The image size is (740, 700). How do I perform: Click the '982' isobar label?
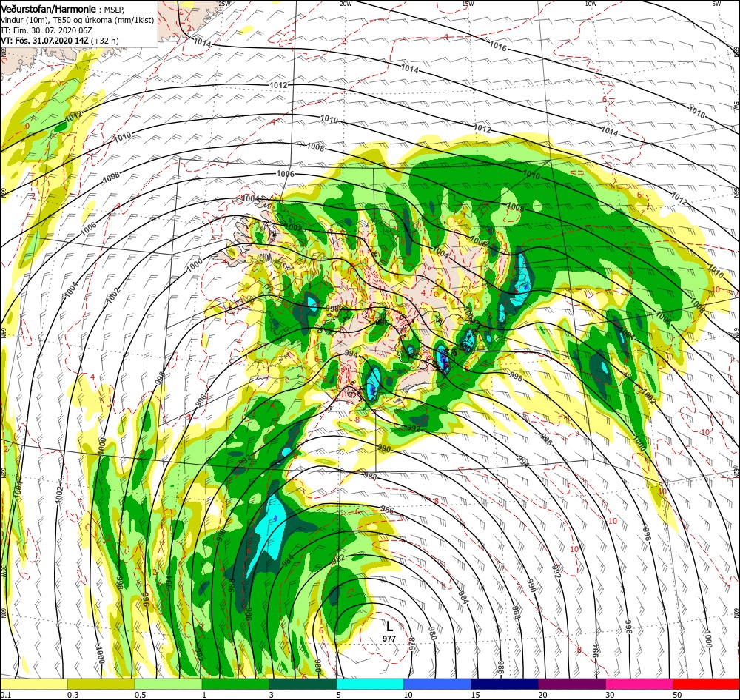click(x=338, y=559)
